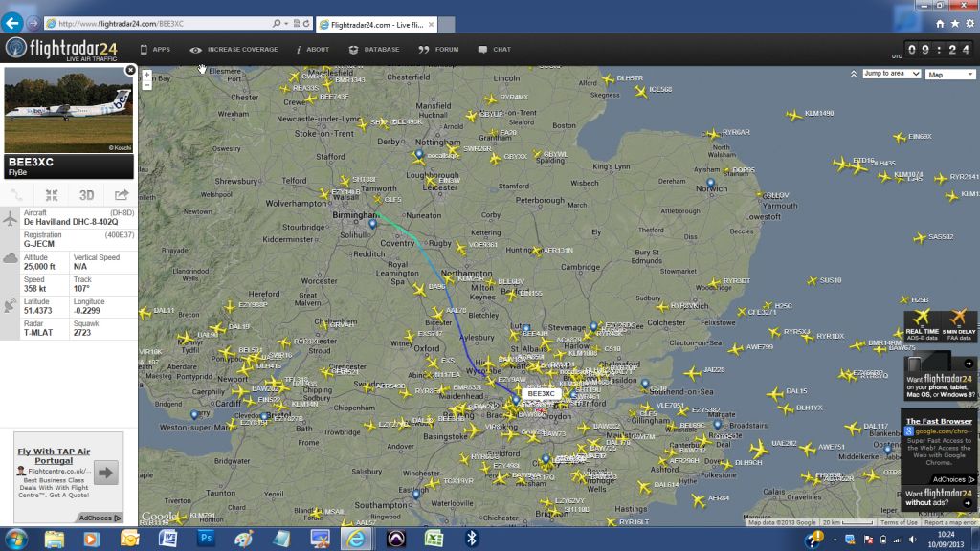This screenshot has width=980, height=551.
Task: Expand the address bar search dropdown arrow
Action: coord(286,24)
